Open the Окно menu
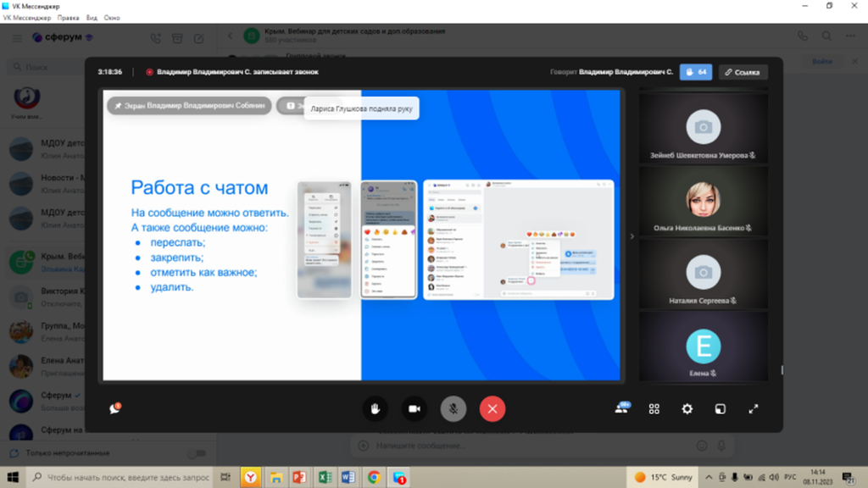 (112, 17)
